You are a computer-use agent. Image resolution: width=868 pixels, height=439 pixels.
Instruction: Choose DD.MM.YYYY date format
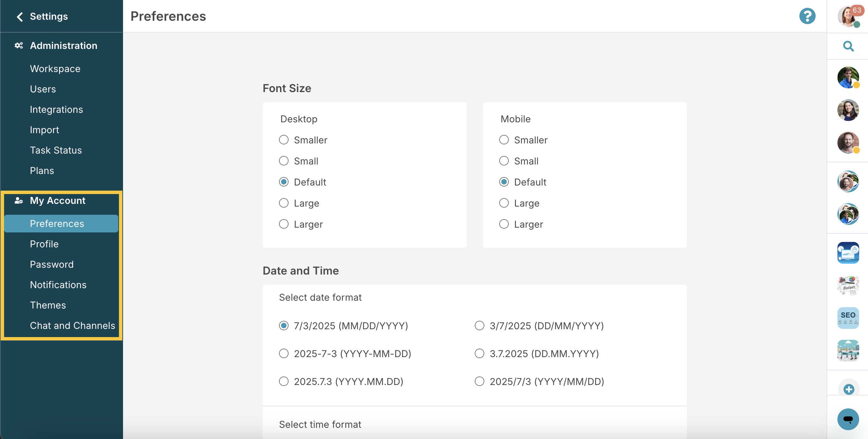pyautogui.click(x=480, y=354)
